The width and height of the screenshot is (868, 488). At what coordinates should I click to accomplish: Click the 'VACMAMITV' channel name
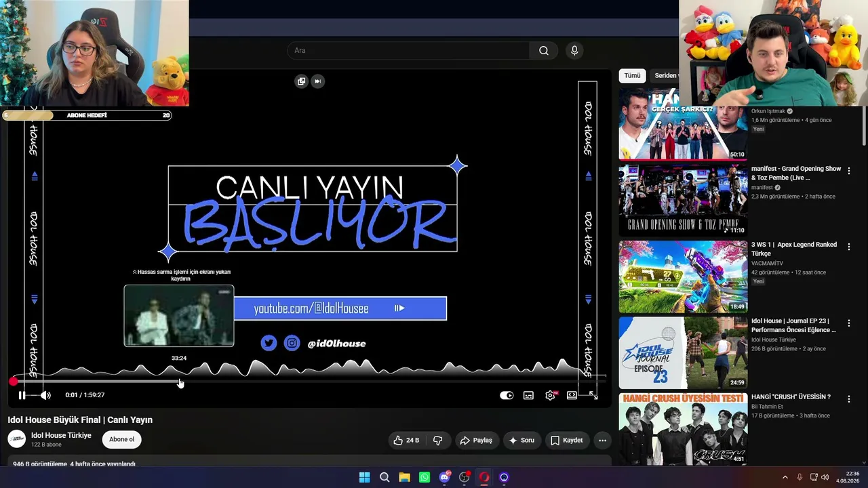(x=767, y=263)
